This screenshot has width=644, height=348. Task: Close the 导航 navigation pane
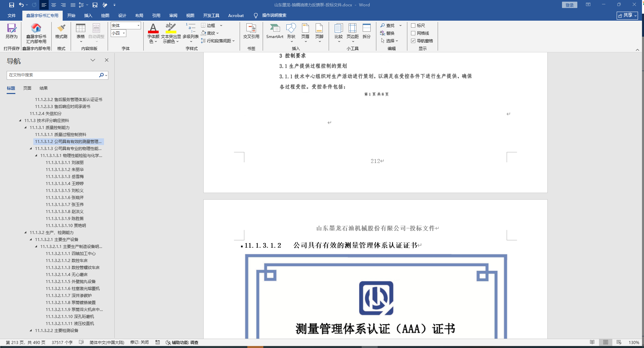pyautogui.click(x=107, y=60)
